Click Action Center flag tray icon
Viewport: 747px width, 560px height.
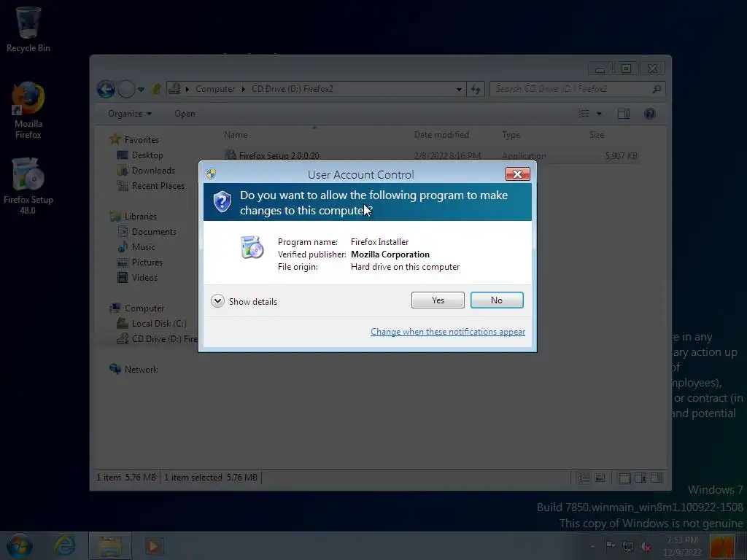(x=610, y=545)
